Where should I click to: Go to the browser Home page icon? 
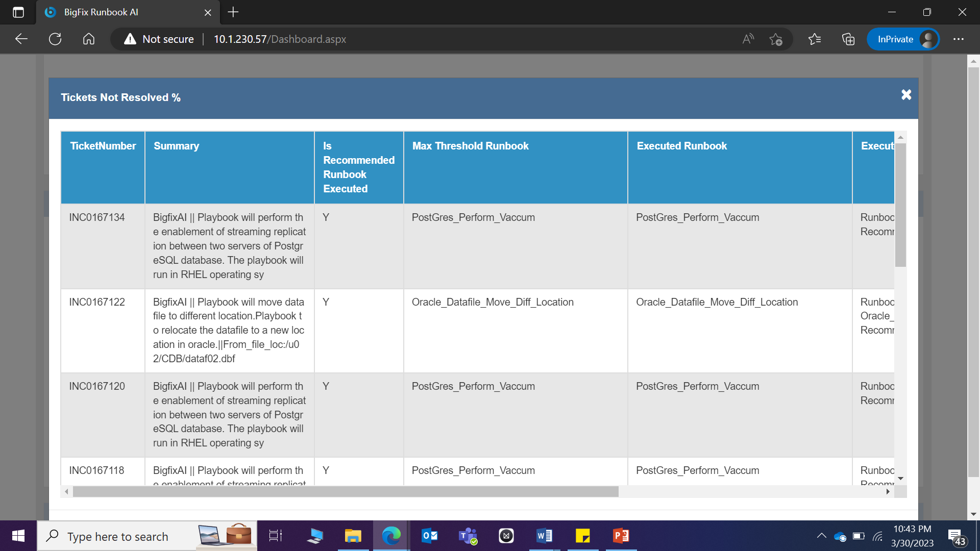point(89,39)
